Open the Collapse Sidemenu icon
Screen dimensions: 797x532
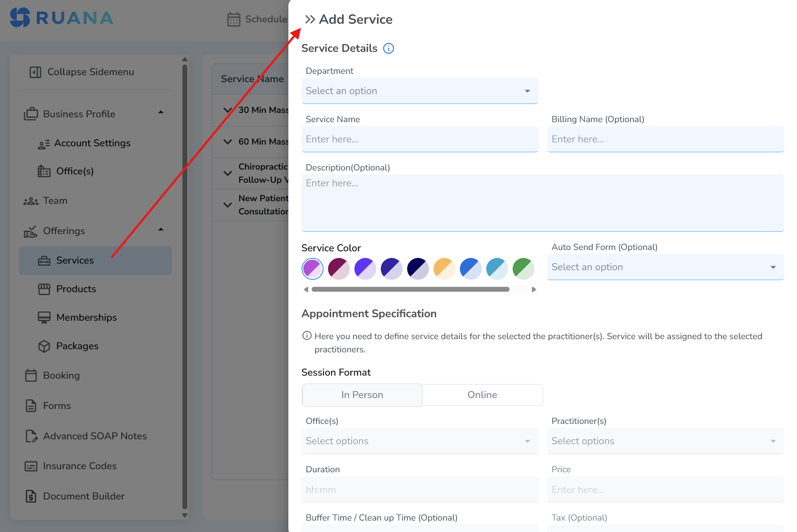click(35, 72)
